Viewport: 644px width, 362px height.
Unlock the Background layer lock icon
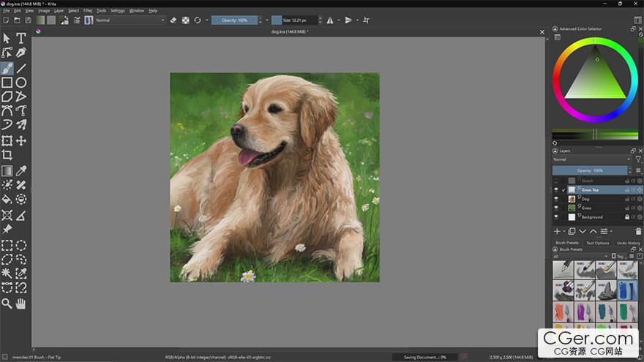[x=626, y=217]
